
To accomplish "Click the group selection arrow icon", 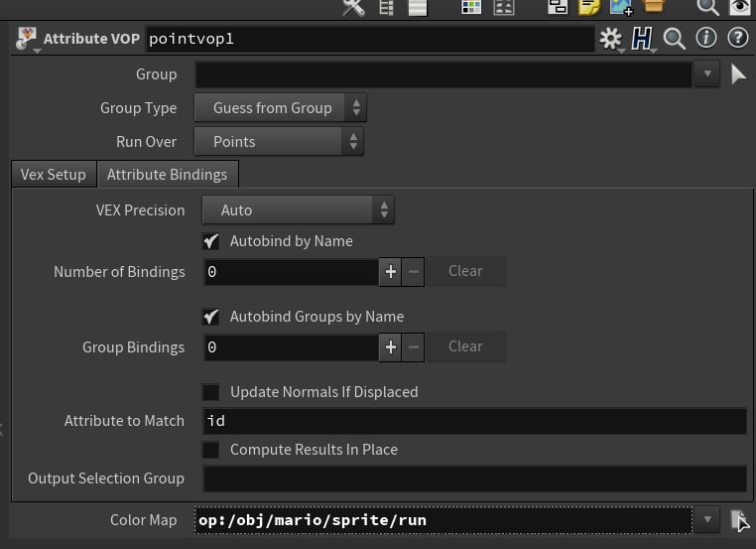I will click(x=738, y=74).
